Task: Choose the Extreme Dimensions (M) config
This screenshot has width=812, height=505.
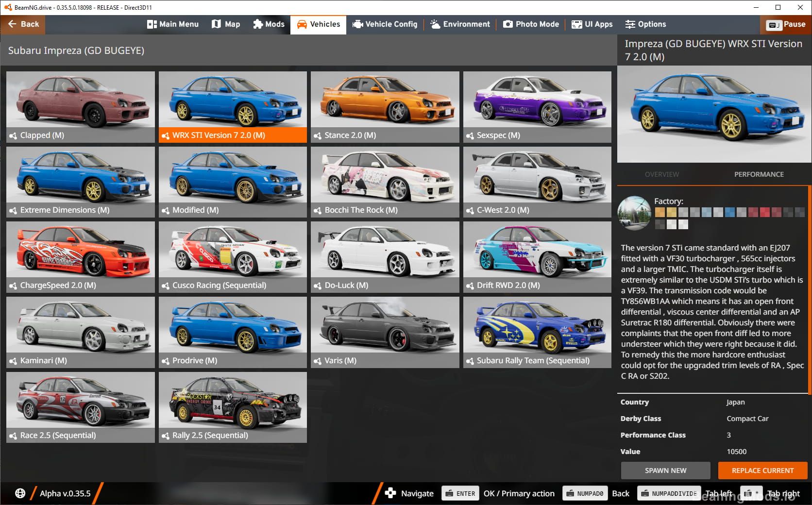Action: (81, 182)
